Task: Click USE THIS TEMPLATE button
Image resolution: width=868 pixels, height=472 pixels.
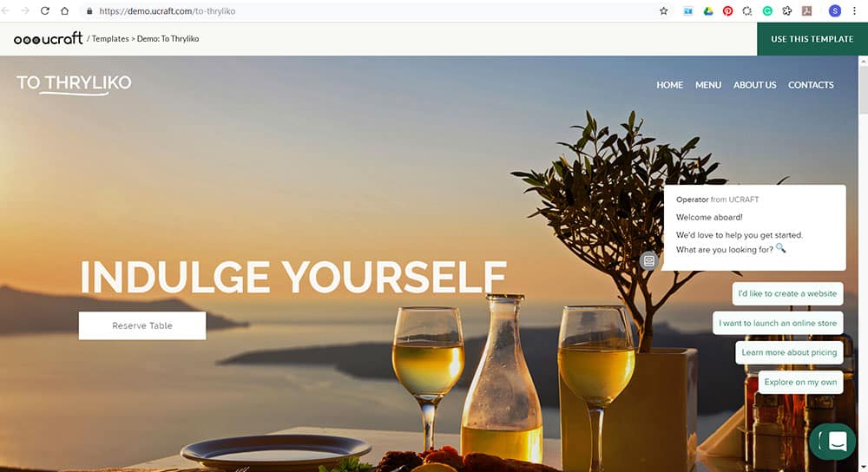Action: click(812, 39)
